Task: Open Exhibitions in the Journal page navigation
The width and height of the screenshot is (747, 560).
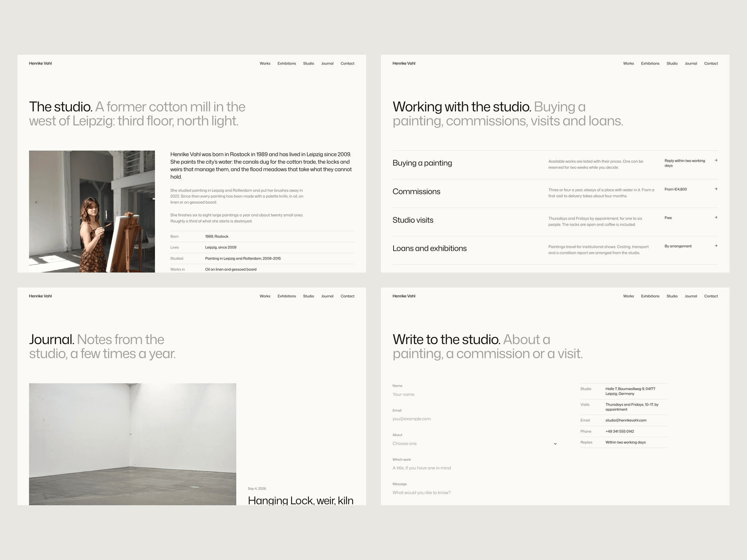Action: pyautogui.click(x=287, y=296)
